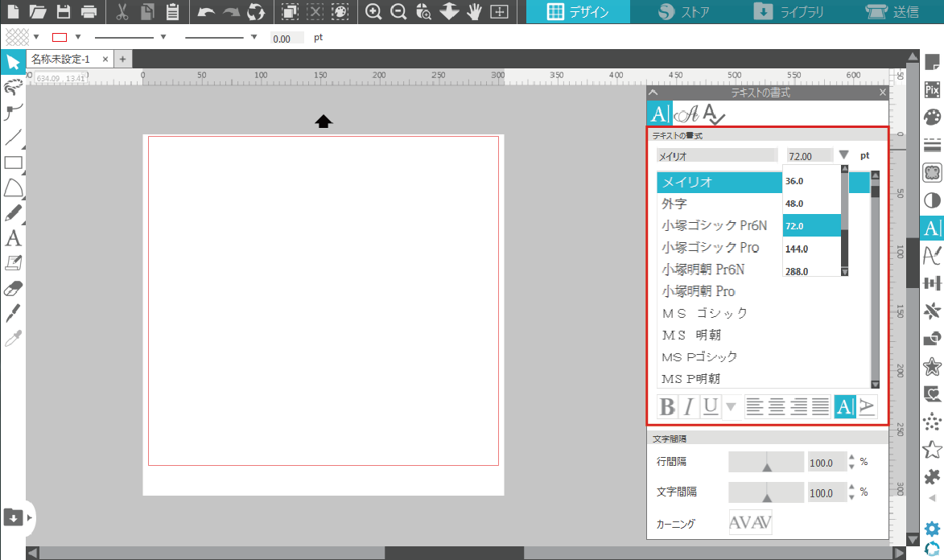
Task: Select the Eraser tool
Action: point(13,288)
